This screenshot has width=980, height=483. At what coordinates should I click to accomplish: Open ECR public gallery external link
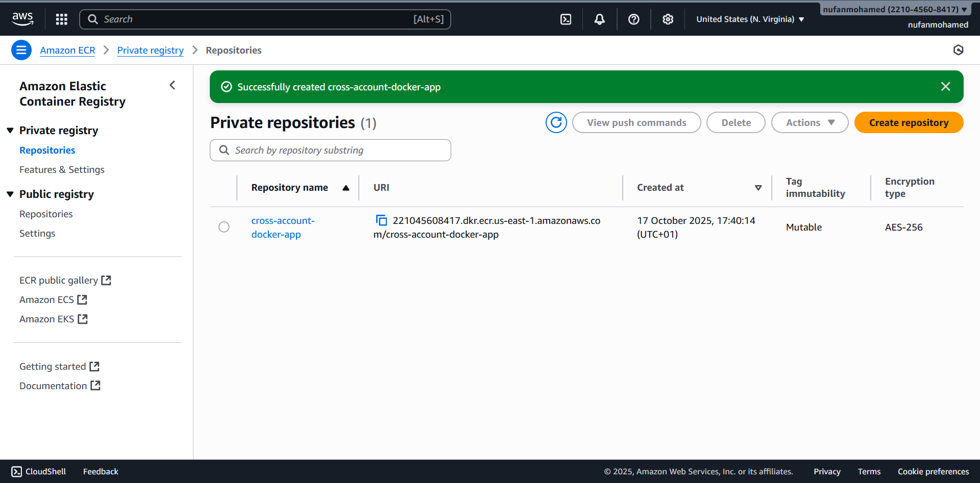(x=65, y=280)
